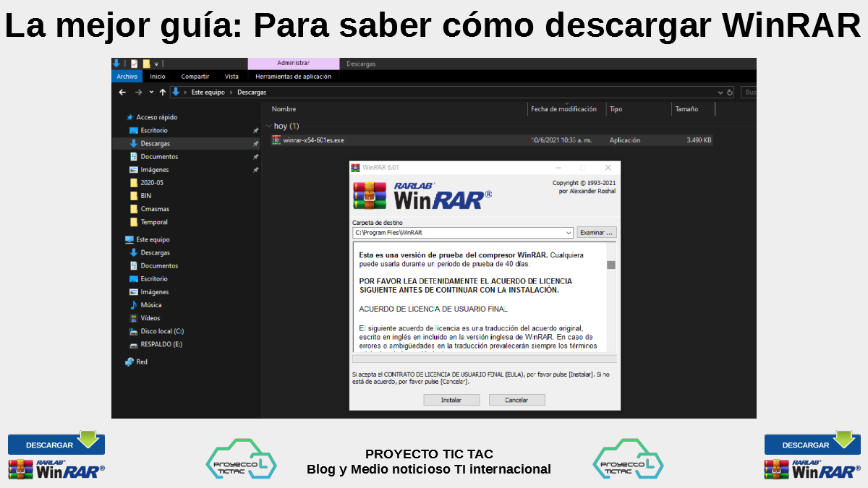The image size is (868, 488).
Task: Refresh the Descargas folder view
Action: click(730, 93)
